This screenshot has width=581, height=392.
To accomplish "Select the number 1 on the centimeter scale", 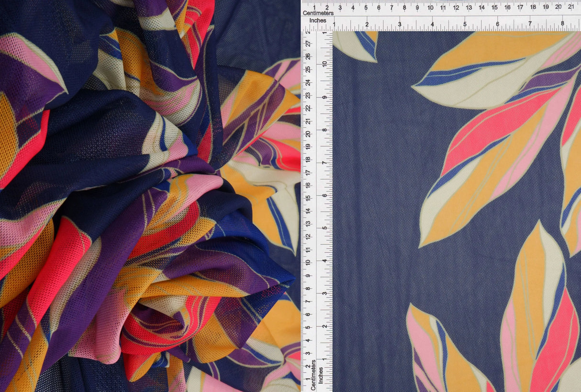I will click(x=314, y=8).
